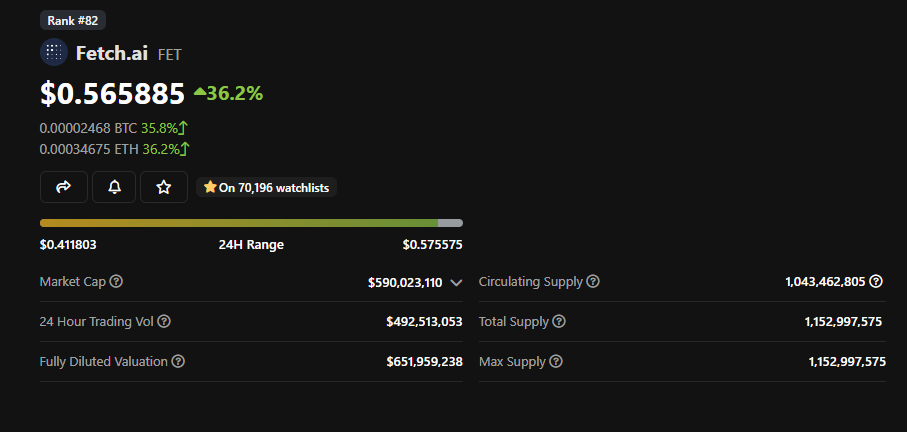Click Max Supply help icon
This screenshot has width=907, height=432.
point(556,362)
